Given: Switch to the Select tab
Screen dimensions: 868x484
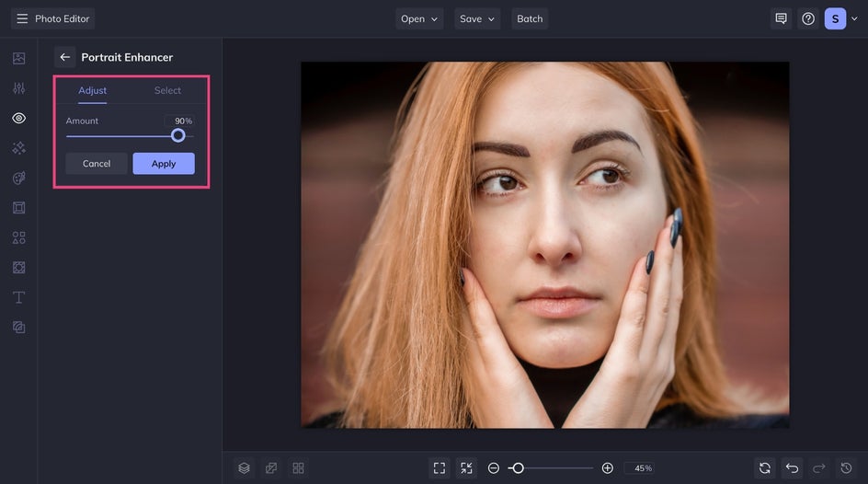Looking at the screenshot, I should click(x=167, y=90).
